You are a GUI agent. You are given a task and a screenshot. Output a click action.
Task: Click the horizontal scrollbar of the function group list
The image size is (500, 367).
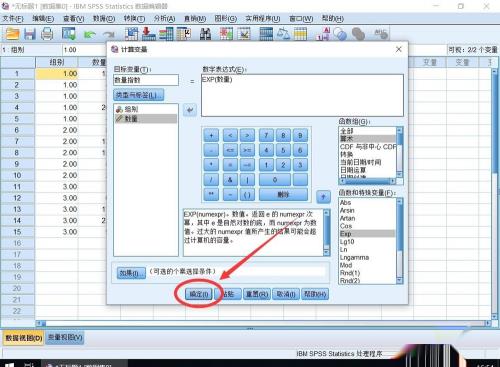coord(367,181)
